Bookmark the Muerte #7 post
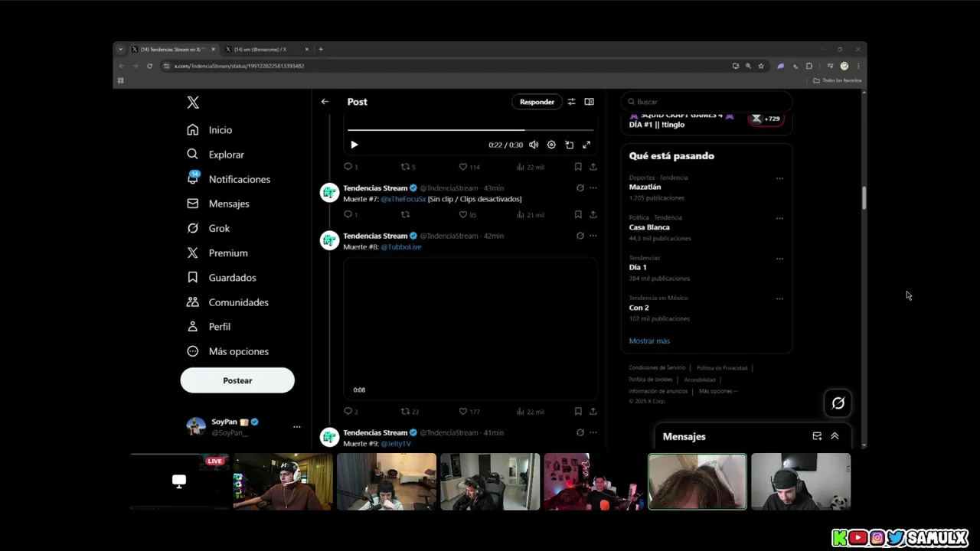Viewport: 980px width, 551px height. (578, 215)
